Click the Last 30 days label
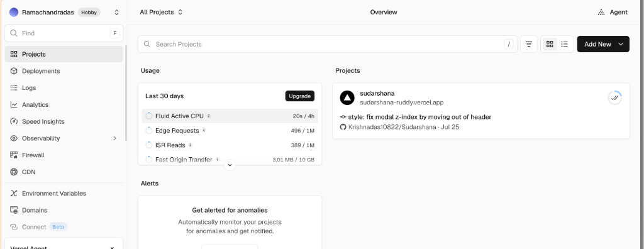The height and width of the screenshot is (249, 644). click(x=165, y=96)
